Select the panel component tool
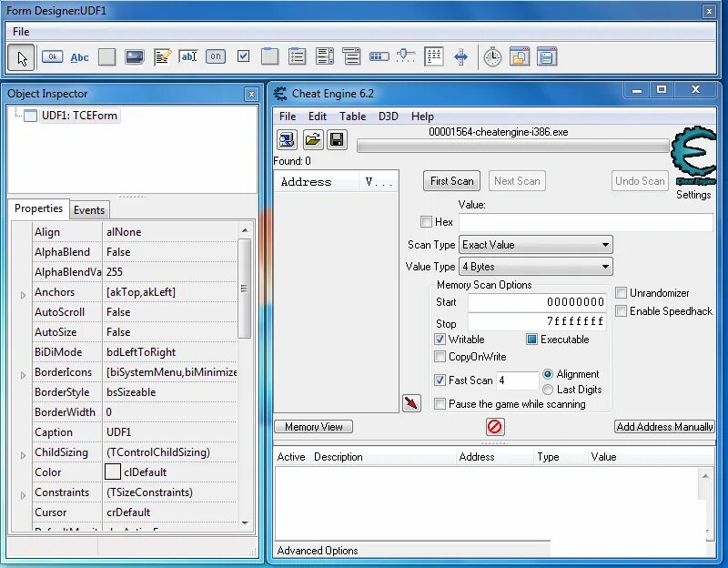The height and width of the screenshot is (568, 728). 106,57
